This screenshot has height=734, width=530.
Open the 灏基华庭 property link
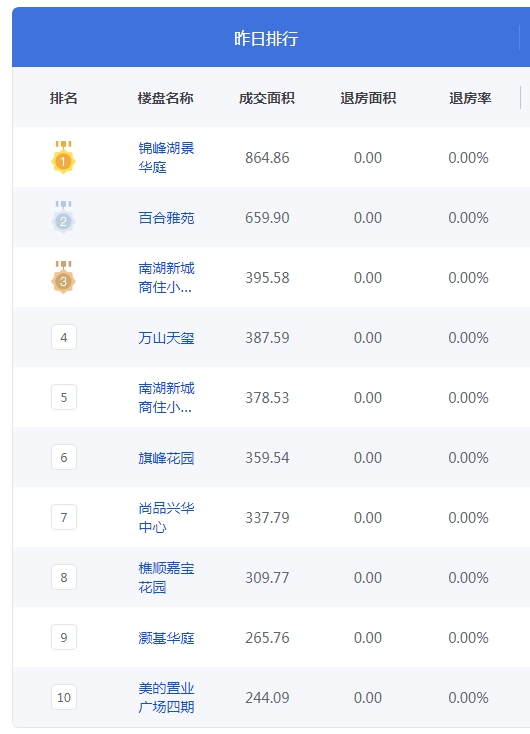tap(166, 638)
